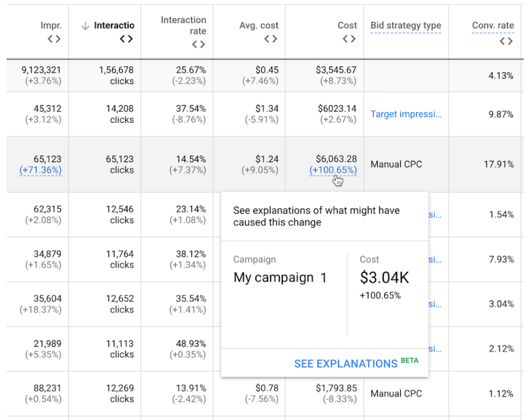Open the Target impressi... bid strategy link
Image resolution: width=524 pixels, height=420 pixels.
(x=406, y=114)
